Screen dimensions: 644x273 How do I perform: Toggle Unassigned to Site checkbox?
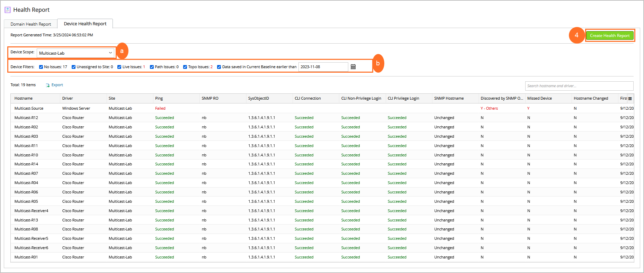coord(73,67)
